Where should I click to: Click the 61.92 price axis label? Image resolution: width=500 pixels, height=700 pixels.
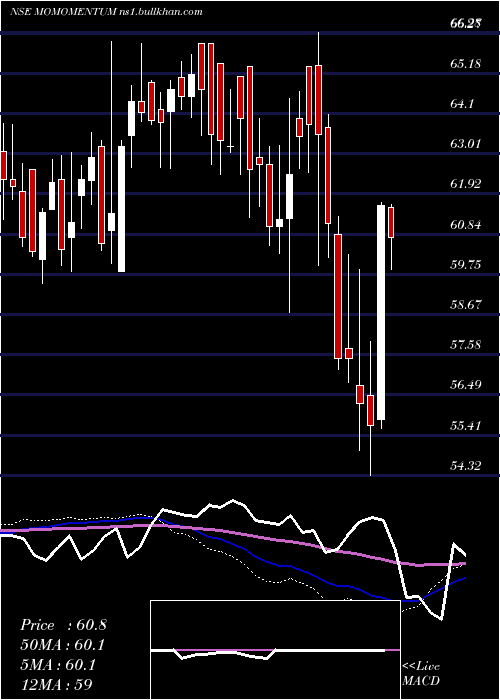click(466, 184)
